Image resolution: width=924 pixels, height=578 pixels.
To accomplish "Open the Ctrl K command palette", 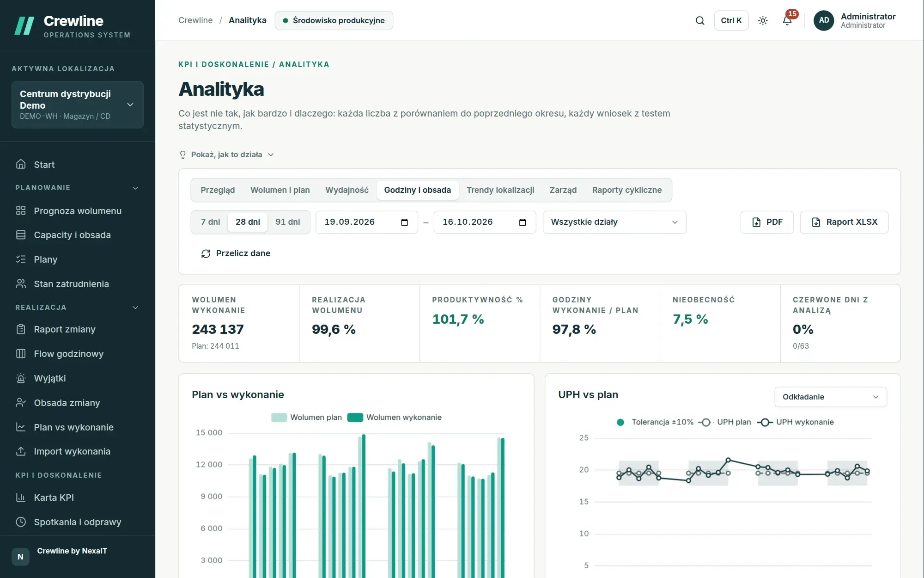I will [x=731, y=20].
